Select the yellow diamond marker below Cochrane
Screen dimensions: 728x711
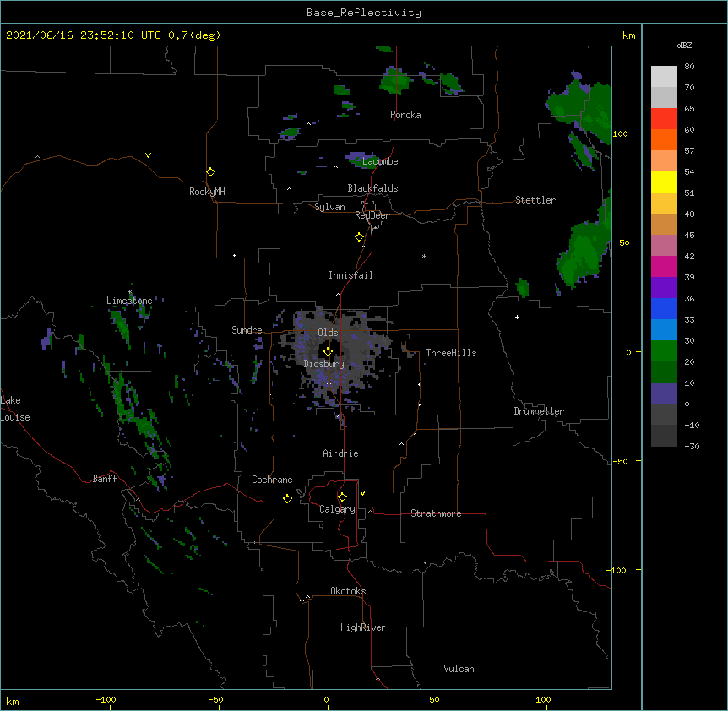[x=287, y=498]
